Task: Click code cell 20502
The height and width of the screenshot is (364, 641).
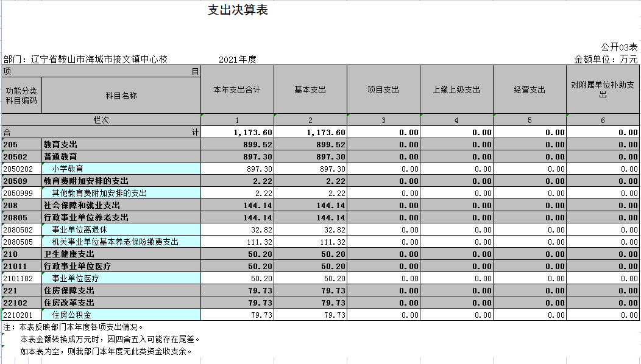Action: pos(21,156)
